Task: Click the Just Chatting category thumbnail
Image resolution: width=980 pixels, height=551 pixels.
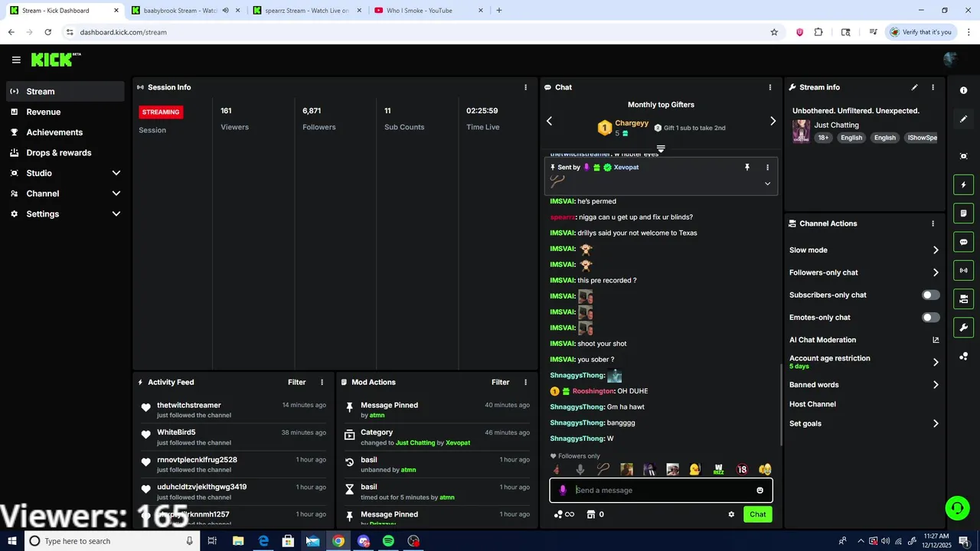Action: (x=801, y=131)
